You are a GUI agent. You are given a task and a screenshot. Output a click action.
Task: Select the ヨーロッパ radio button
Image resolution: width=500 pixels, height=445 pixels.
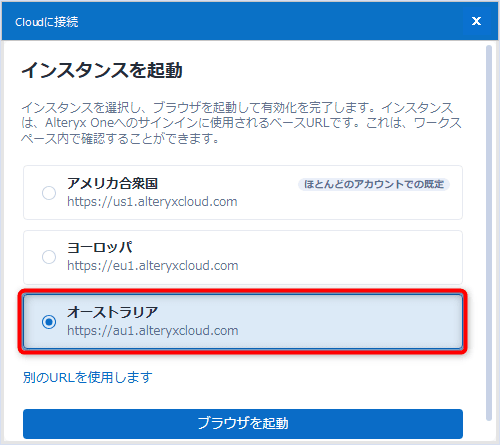click(49, 257)
